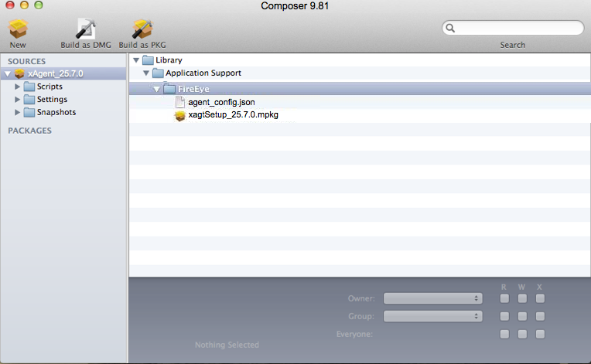Toggle Everyone read permission checkbox
The height and width of the screenshot is (364, 591).
coord(504,334)
